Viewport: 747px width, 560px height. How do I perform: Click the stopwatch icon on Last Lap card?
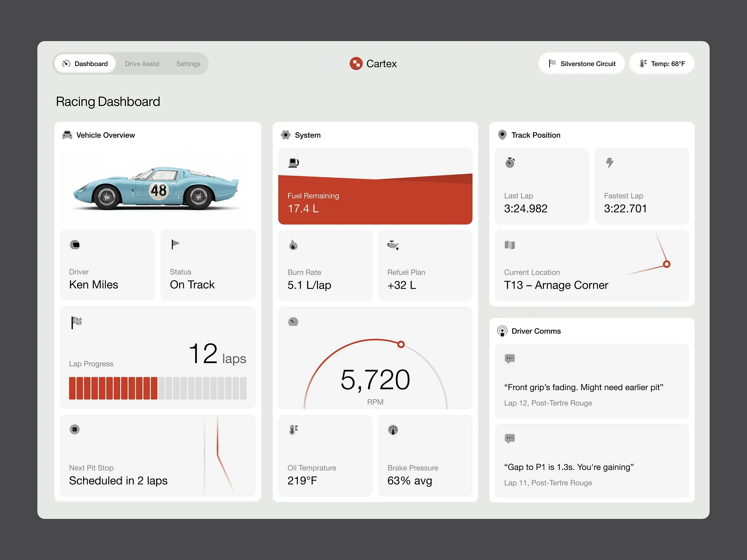510,162
